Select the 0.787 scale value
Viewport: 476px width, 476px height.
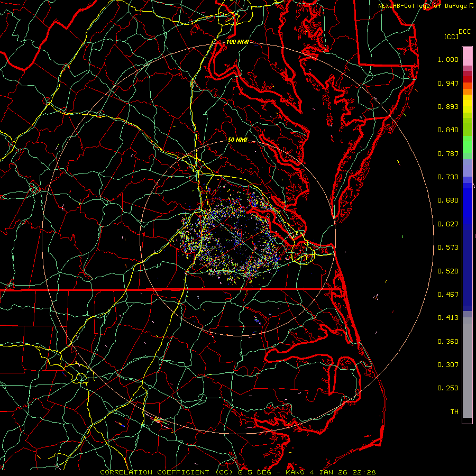coord(448,153)
